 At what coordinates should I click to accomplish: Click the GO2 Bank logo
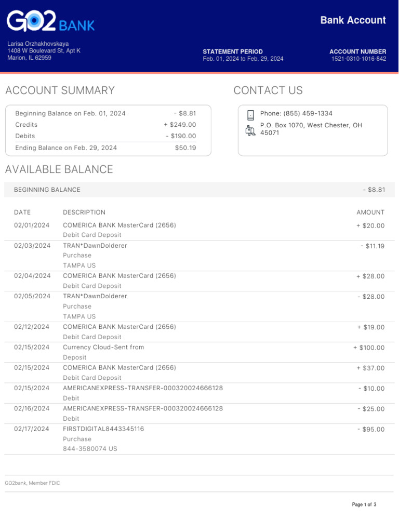pyautogui.click(x=50, y=22)
